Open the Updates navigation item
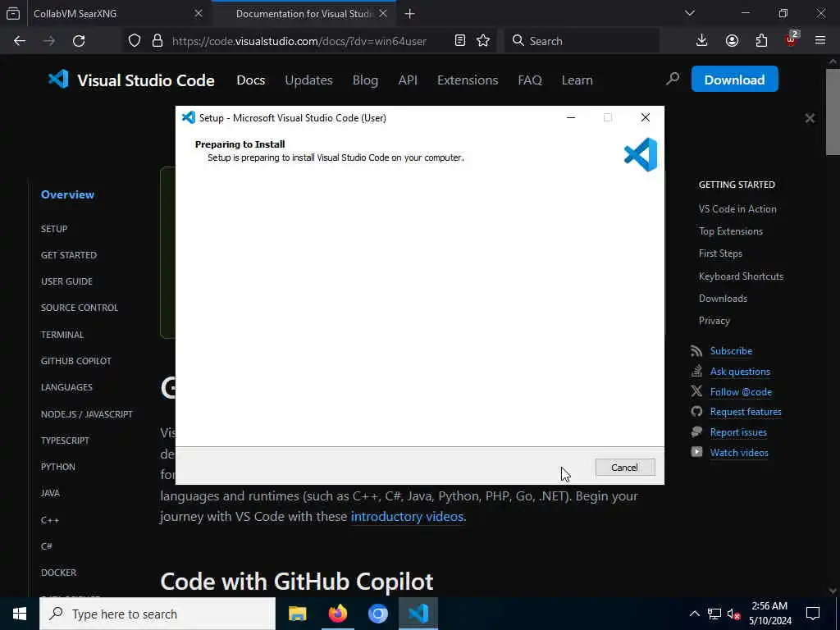Viewport: 840px width, 630px height. [x=308, y=80]
